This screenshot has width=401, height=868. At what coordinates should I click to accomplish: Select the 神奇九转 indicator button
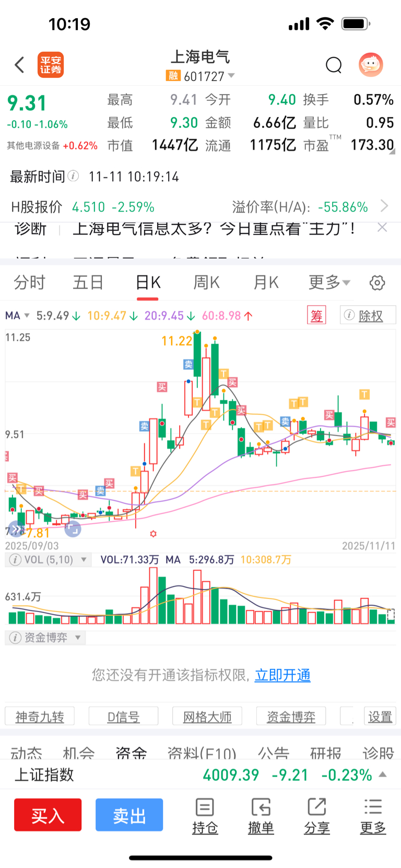coord(40,717)
